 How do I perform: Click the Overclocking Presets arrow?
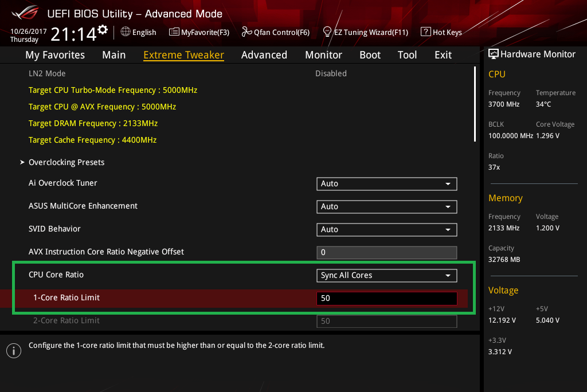22,162
